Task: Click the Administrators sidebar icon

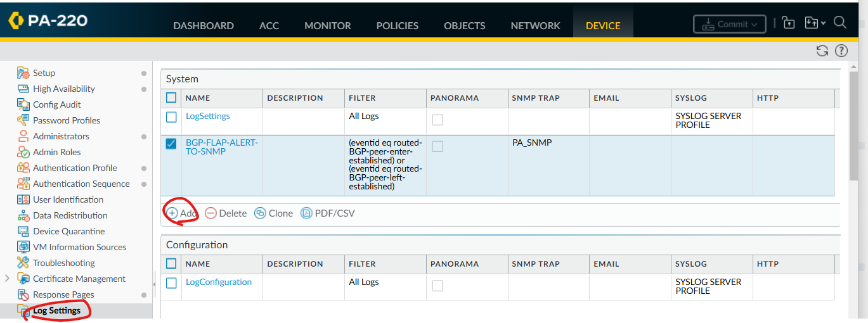Action: pyautogui.click(x=23, y=136)
